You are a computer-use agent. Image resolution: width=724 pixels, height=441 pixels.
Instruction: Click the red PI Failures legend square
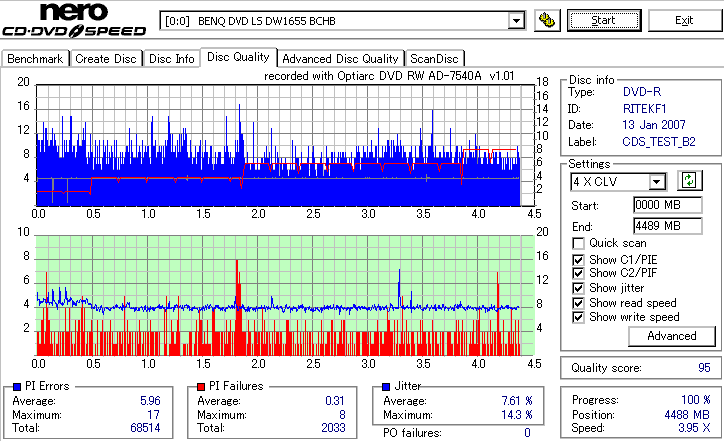201,387
